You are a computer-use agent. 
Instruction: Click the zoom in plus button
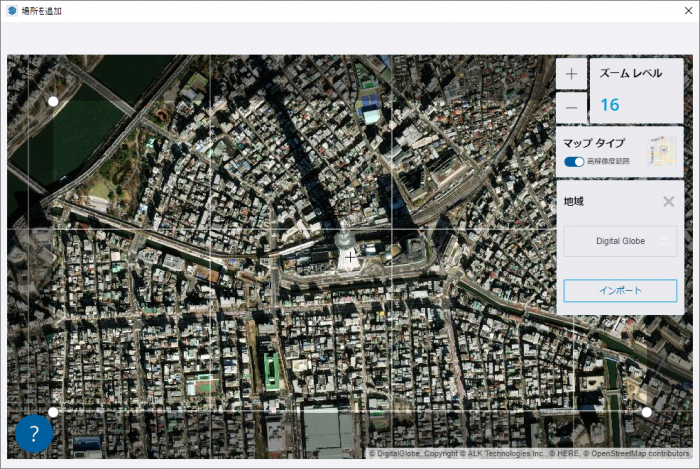click(571, 74)
